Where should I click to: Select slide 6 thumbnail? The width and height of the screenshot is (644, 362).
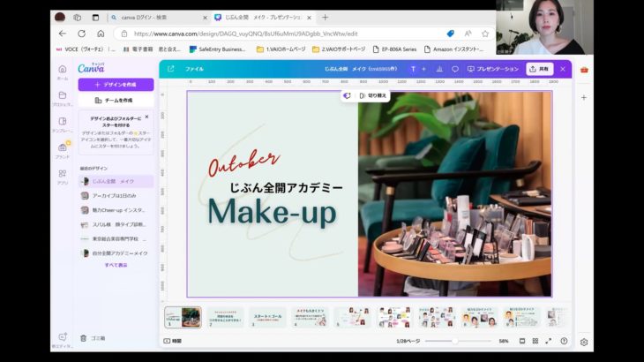point(394,317)
